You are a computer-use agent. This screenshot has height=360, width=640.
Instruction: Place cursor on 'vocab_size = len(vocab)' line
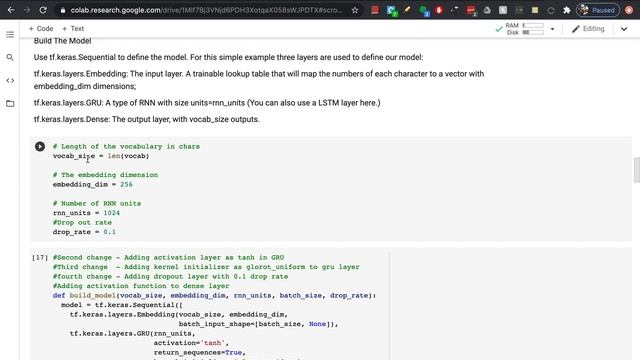pyautogui.click(x=101, y=156)
